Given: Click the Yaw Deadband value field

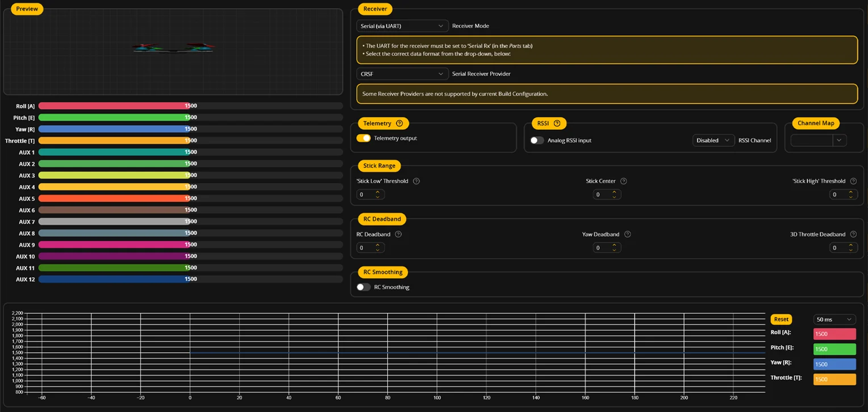Looking at the screenshot, I should click(x=607, y=248).
